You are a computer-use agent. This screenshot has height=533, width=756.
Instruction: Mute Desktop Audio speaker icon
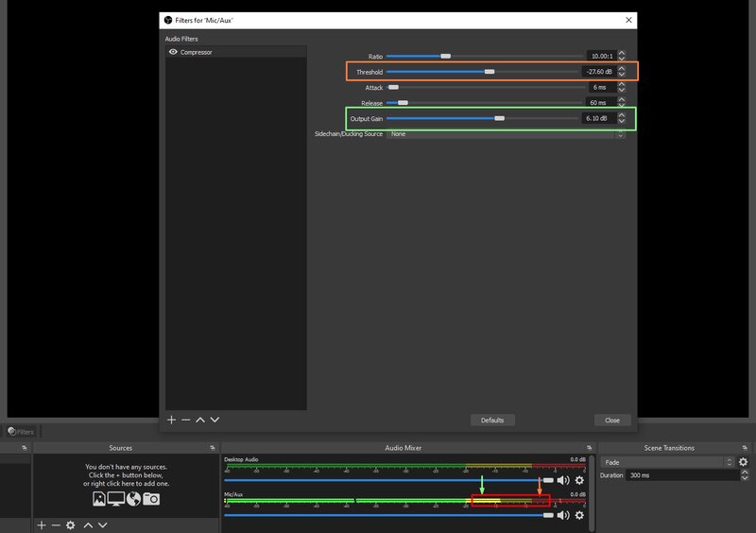pos(563,480)
